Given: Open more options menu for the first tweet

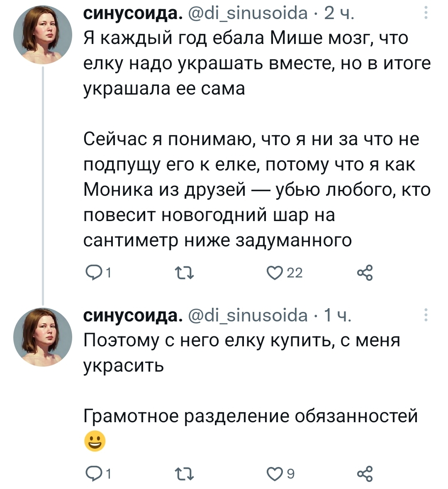Looking at the screenshot, I should tap(425, 15).
